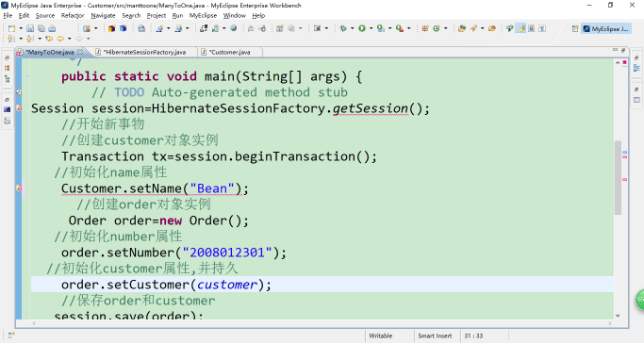Viewport: 644px width, 343px height.
Task: Click the Last Edit Location arrow icon
Action: click(x=49, y=39)
